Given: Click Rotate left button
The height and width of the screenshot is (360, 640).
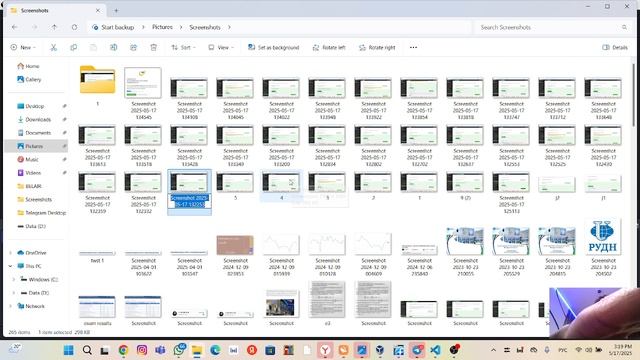Looking at the screenshot, I should pos(329,47).
